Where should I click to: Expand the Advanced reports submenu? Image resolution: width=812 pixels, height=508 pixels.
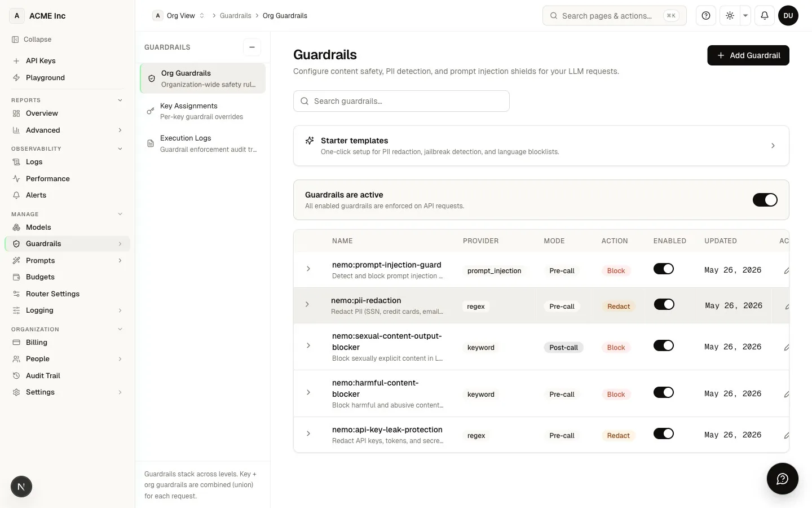[x=68, y=130]
